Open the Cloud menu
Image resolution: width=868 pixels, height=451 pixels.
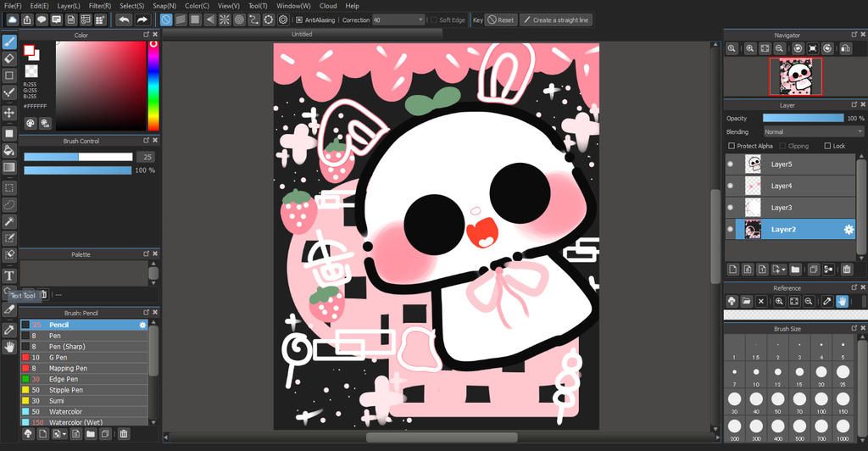(328, 6)
